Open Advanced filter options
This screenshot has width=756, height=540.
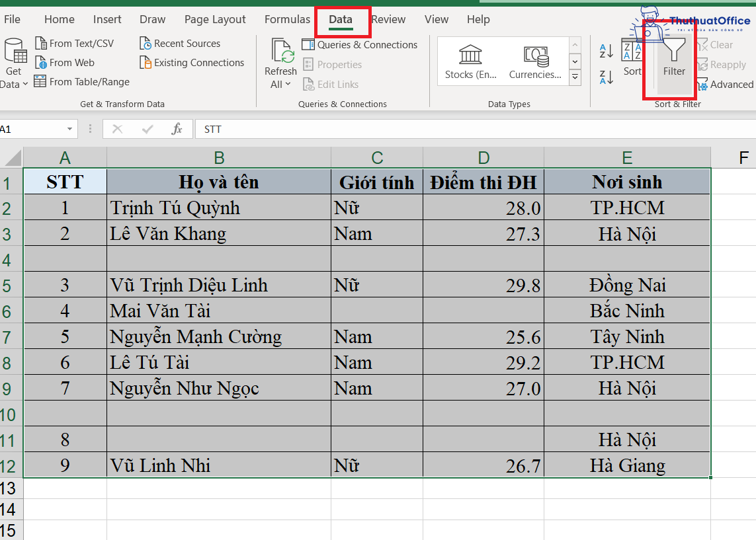tap(725, 85)
